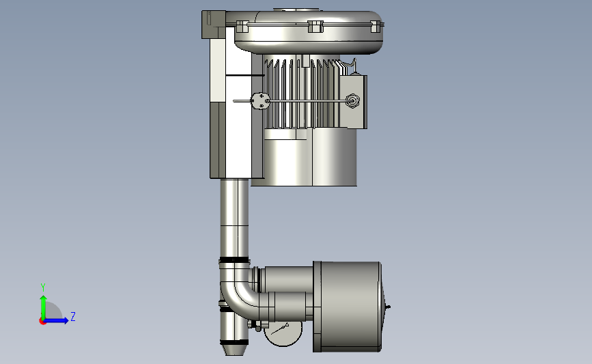This screenshot has width=592, height=364.
Task: Click the red origin ball of the triad
Action: point(42,322)
